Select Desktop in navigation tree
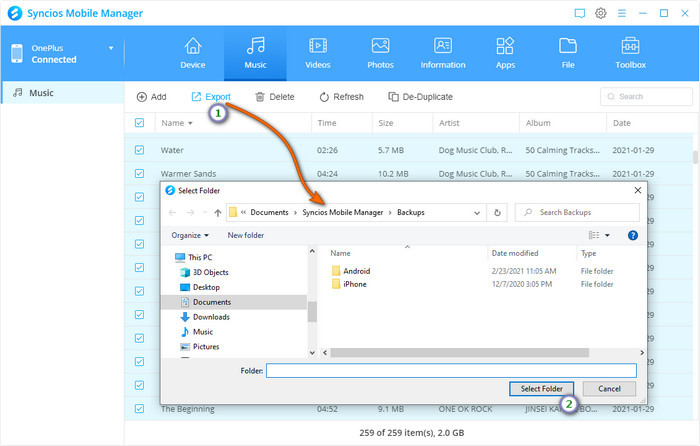 point(200,287)
